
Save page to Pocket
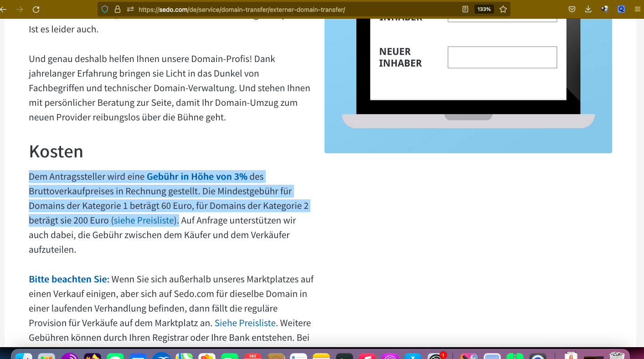572,9
